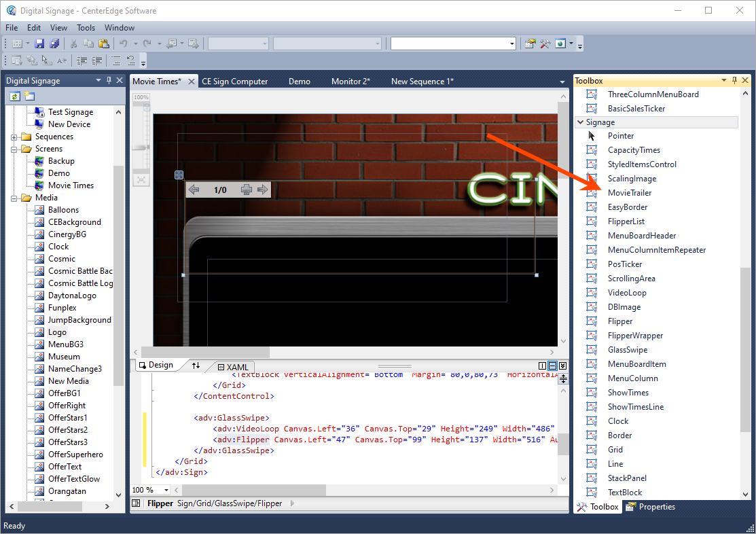Click the green refresh icon in Digital Signage panel

(x=15, y=96)
